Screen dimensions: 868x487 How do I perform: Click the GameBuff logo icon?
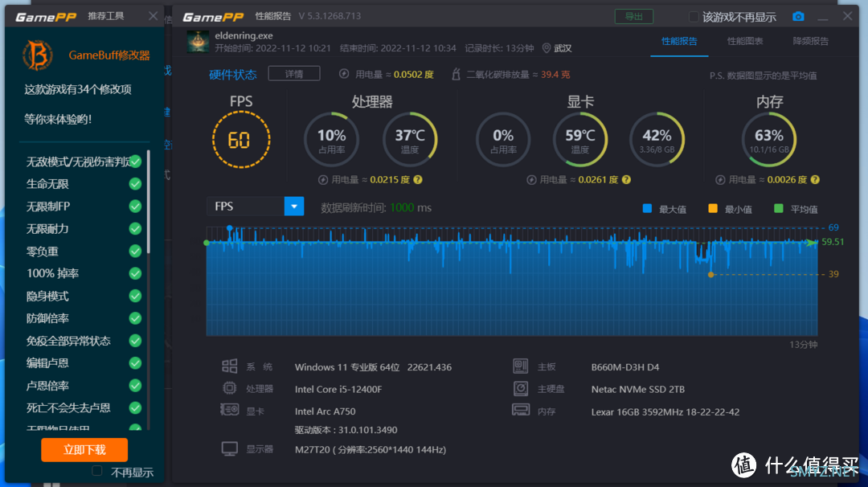[x=37, y=55]
